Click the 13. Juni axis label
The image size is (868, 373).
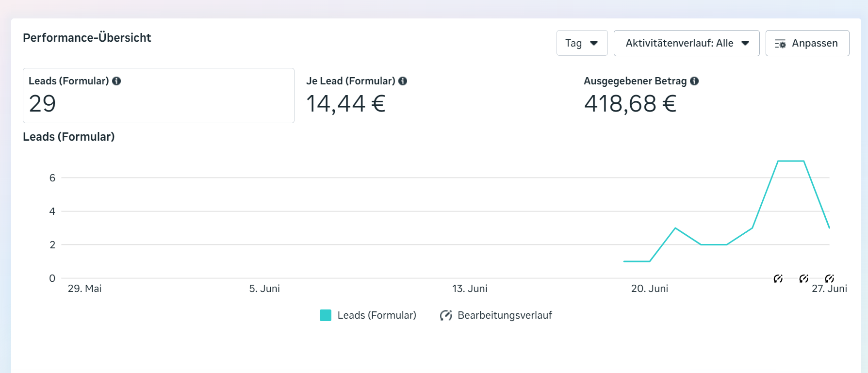[470, 289]
